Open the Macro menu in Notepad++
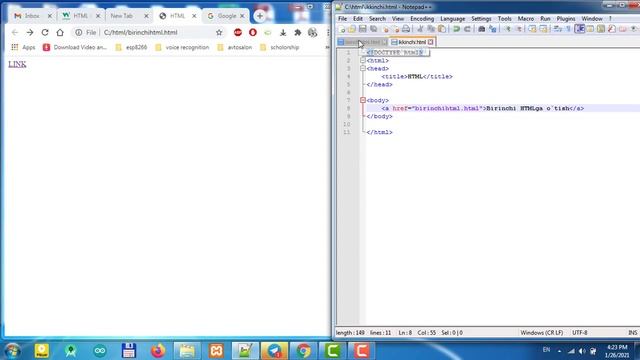Screen dimensions: 640x360 coord(526,19)
